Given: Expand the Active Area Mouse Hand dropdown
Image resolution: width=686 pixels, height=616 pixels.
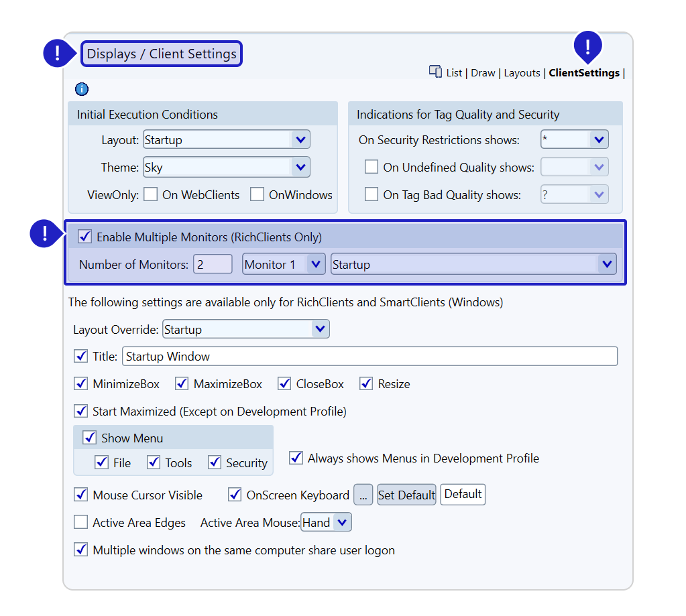Looking at the screenshot, I should (342, 522).
